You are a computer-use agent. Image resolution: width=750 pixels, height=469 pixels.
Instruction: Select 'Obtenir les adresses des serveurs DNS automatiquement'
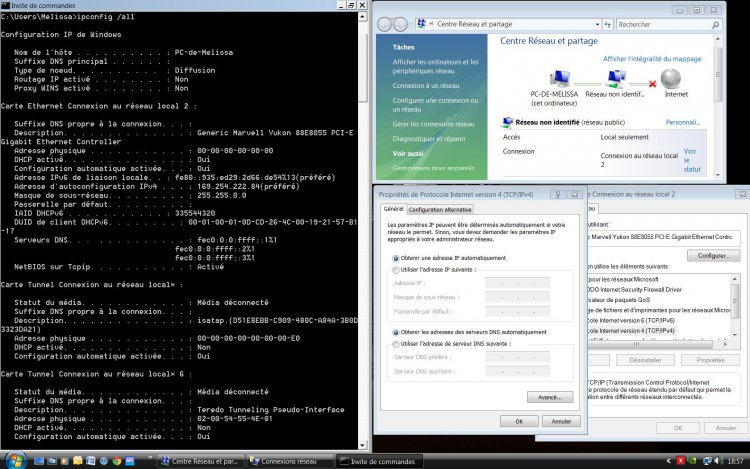(396, 332)
